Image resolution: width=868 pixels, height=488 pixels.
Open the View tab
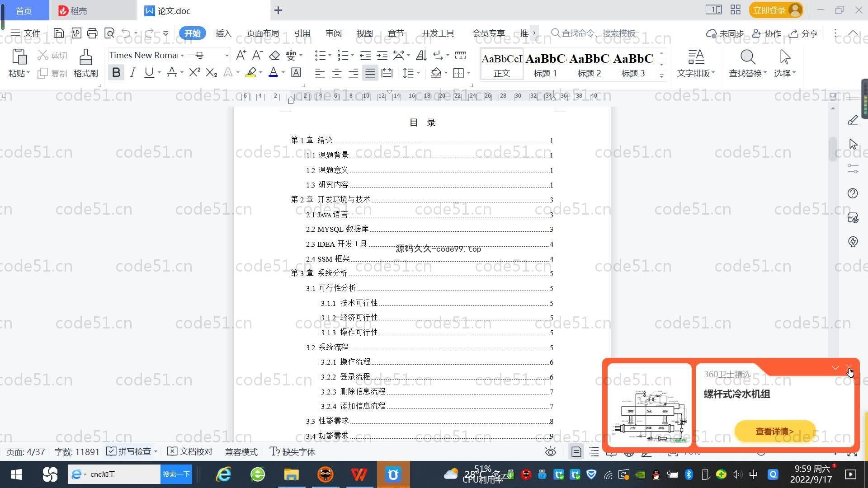(x=364, y=33)
